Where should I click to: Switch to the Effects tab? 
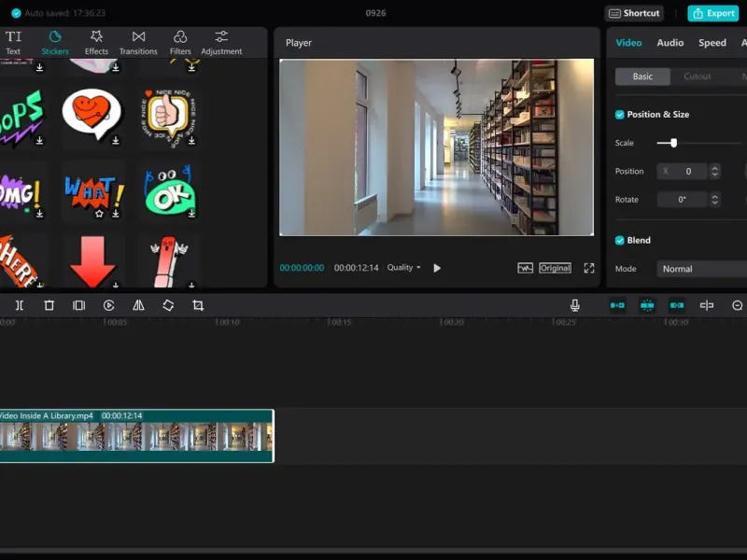click(96, 42)
